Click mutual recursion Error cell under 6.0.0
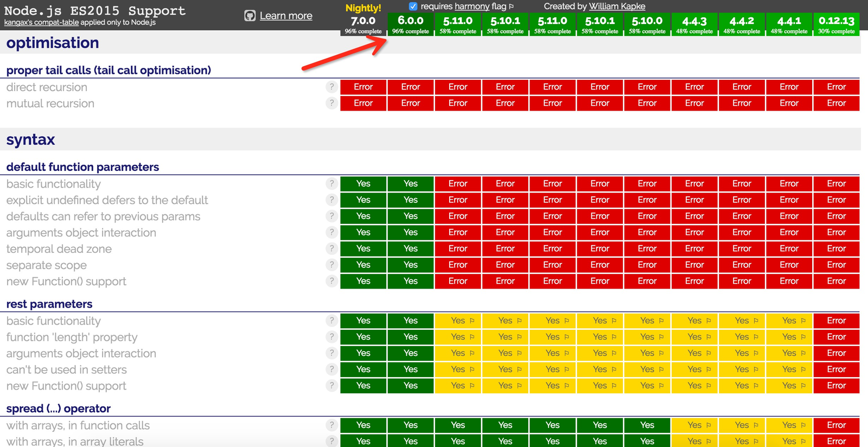Viewport: 868px width, 447px height. click(x=411, y=103)
